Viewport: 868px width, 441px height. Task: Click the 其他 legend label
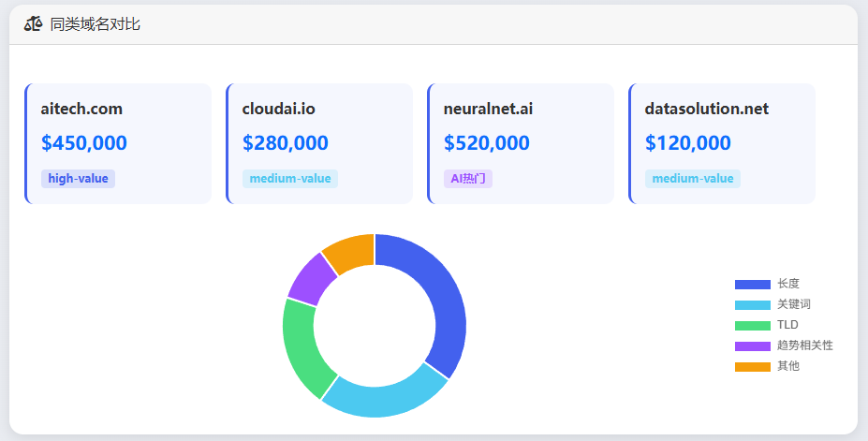click(x=788, y=366)
